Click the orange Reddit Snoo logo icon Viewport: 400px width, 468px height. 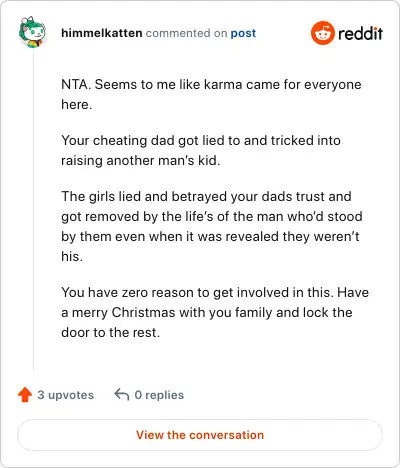322,33
